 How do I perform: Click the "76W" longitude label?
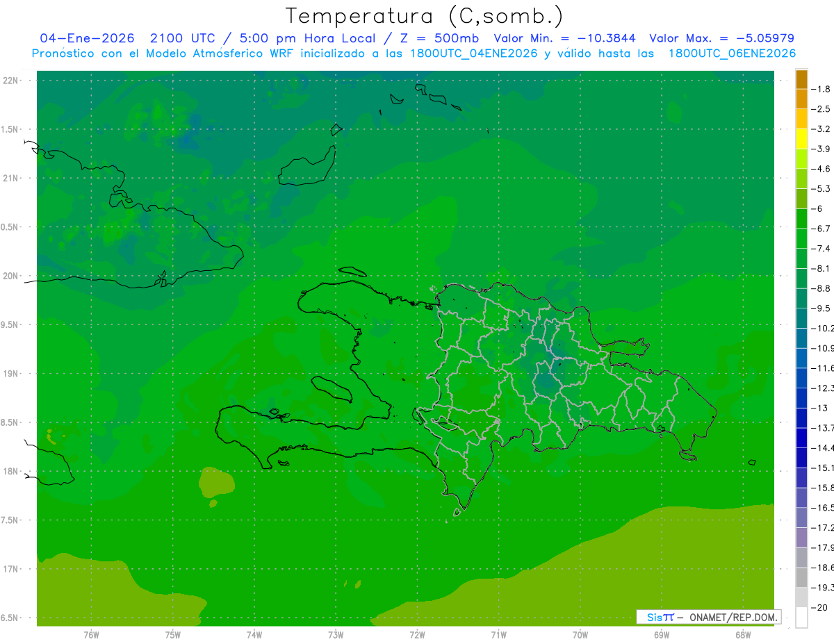click(91, 634)
